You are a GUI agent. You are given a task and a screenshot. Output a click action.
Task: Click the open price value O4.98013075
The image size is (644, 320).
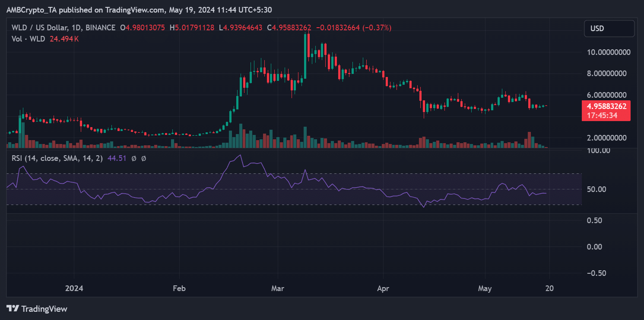point(143,28)
